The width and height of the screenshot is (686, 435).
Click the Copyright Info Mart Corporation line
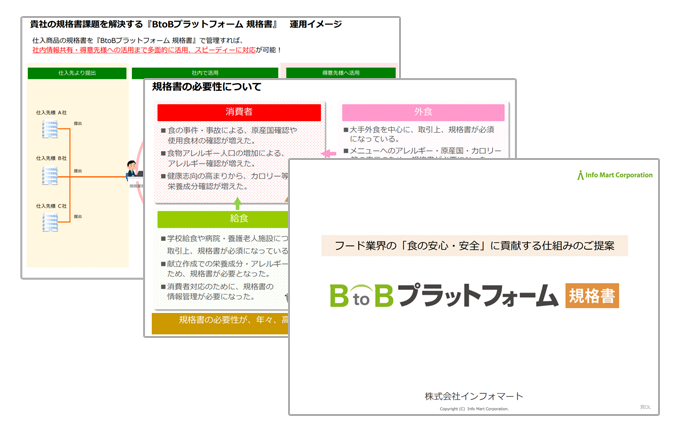pos(474,409)
